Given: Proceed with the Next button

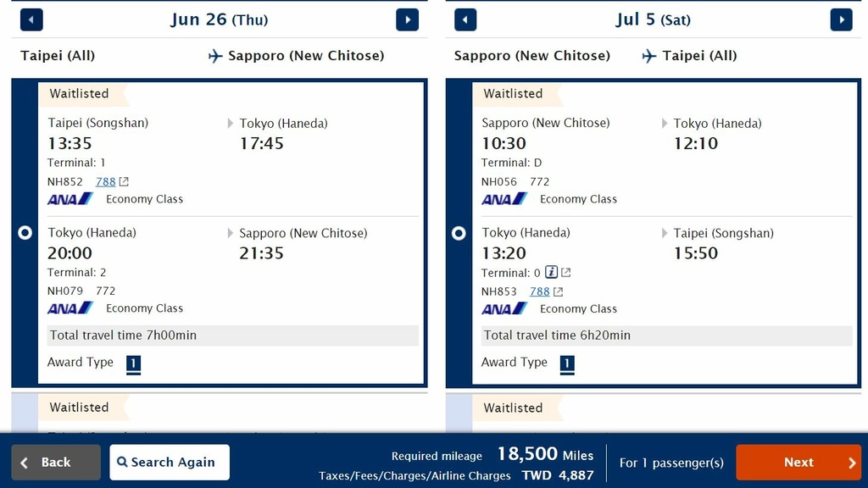Looking at the screenshot, I should click(x=798, y=463).
